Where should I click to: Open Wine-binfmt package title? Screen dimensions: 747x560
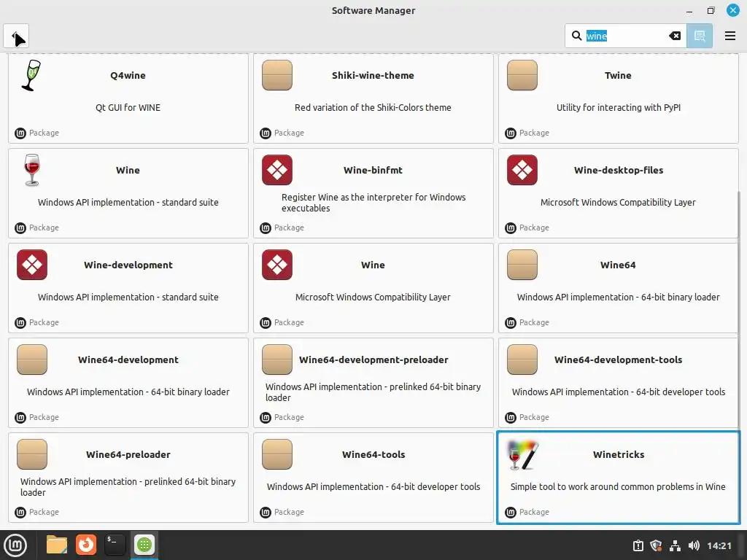coord(373,170)
